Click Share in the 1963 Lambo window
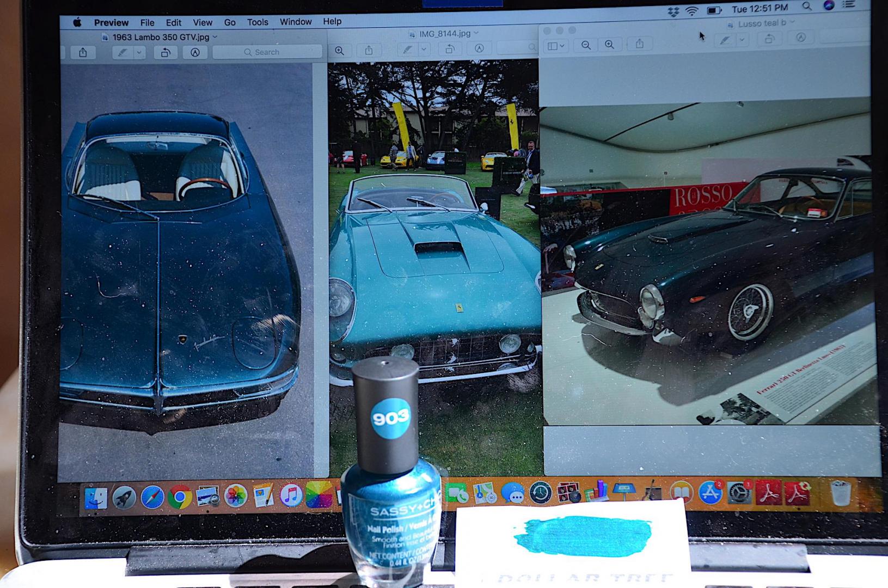Screen dimensions: 888x588 point(83,52)
